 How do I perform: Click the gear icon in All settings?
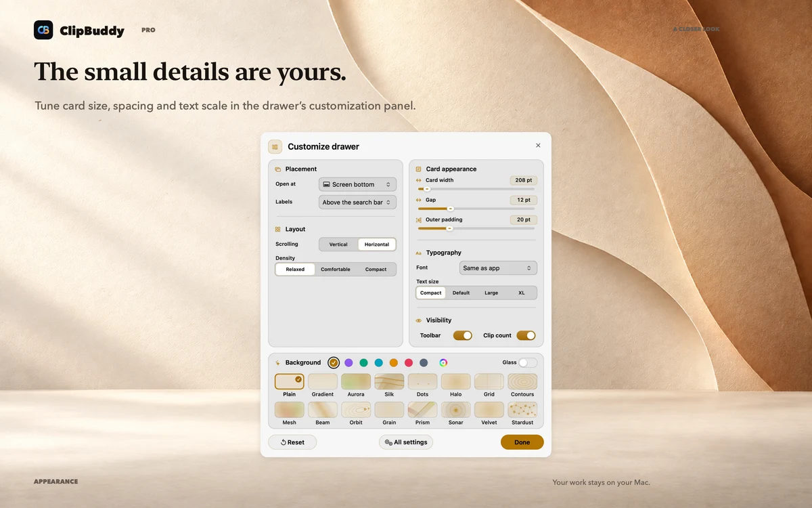tap(388, 442)
